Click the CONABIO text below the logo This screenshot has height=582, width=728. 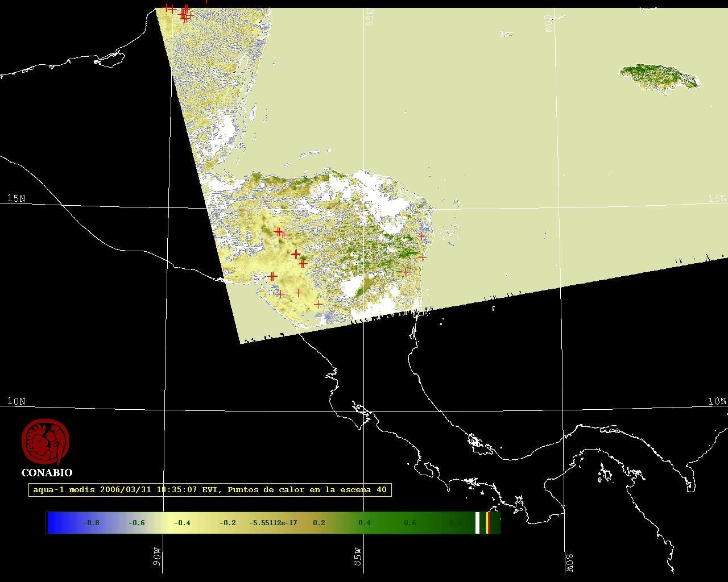47,472
